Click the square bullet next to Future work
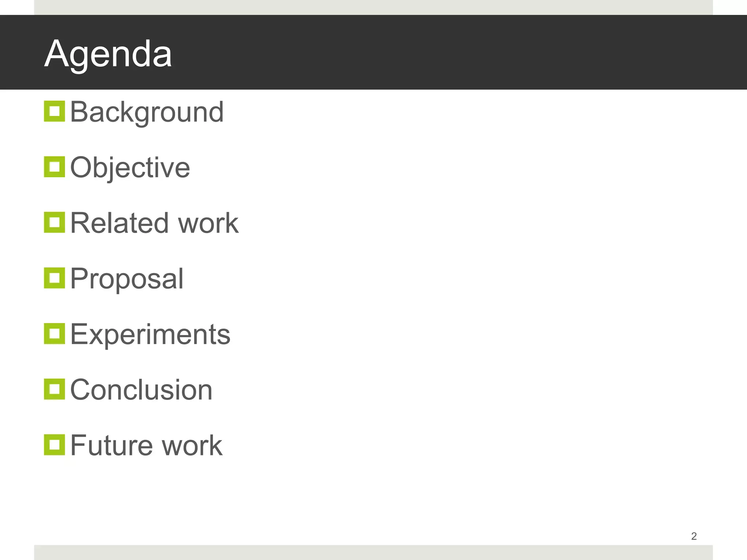Viewport: 747px width, 560px height. click(x=54, y=445)
